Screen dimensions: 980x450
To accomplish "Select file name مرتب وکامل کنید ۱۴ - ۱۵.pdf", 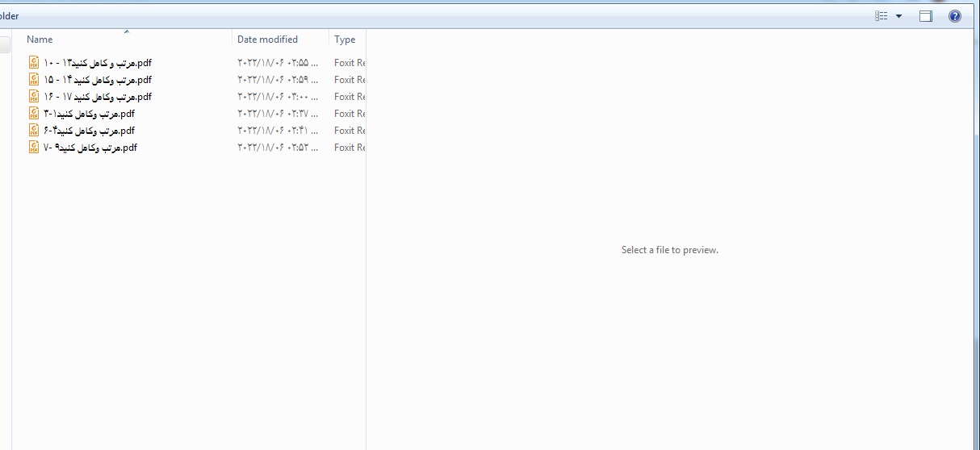I will click(97, 79).
